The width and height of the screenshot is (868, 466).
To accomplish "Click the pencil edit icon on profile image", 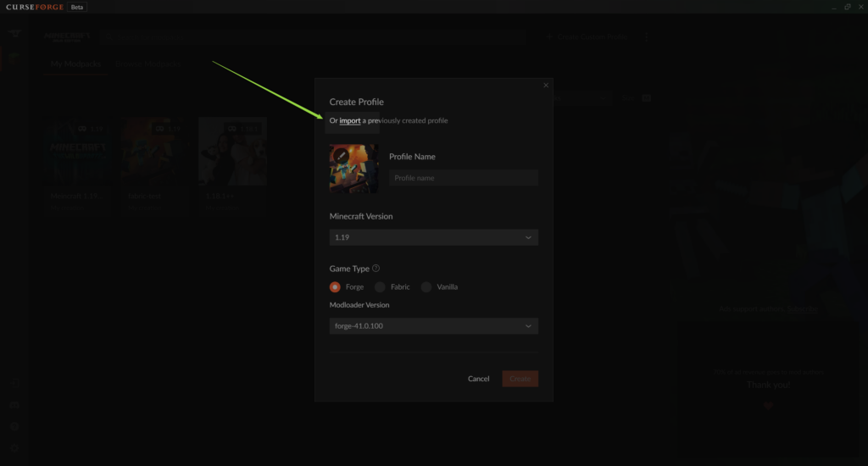I will [341, 156].
